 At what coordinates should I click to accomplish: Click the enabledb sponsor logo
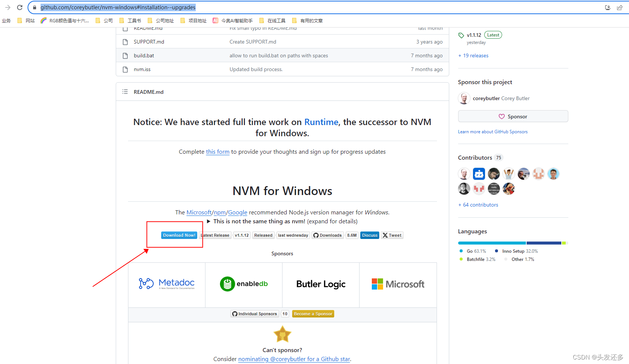[244, 284]
